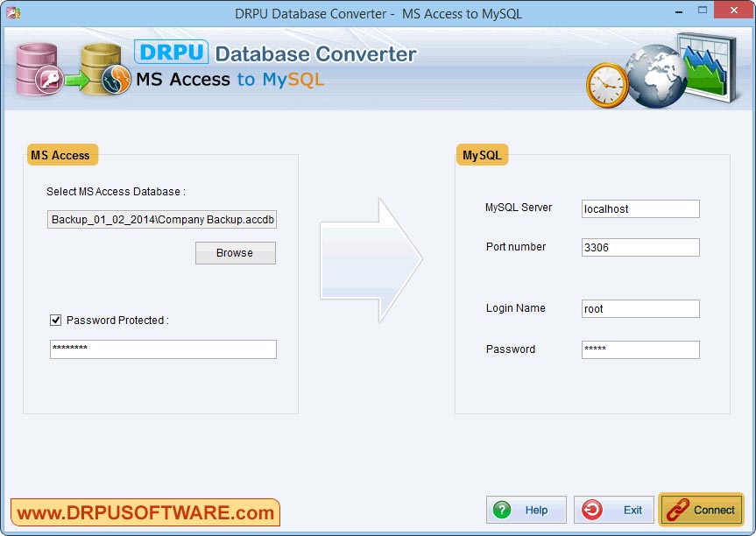
Task: Click the MS Access database path field
Action: point(162,219)
